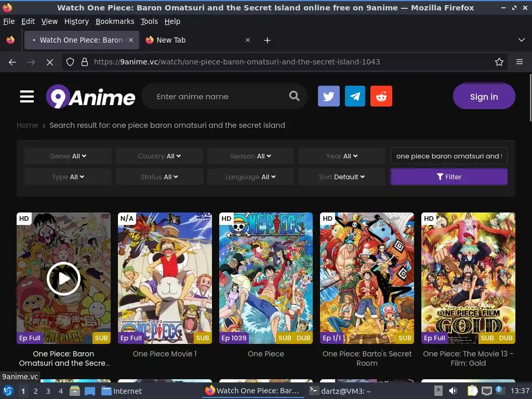Open the File menu
Screen dimensions: 532x399
tap(9, 21)
